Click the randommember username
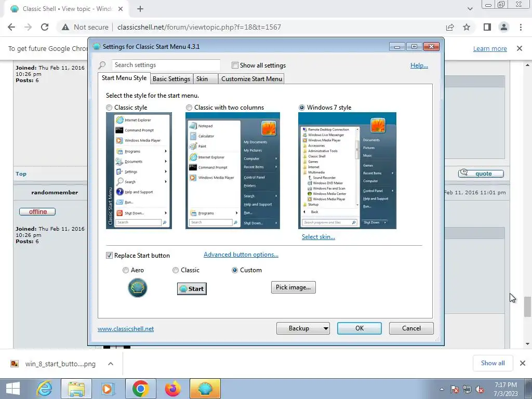This screenshot has width=532, height=399. tap(55, 192)
